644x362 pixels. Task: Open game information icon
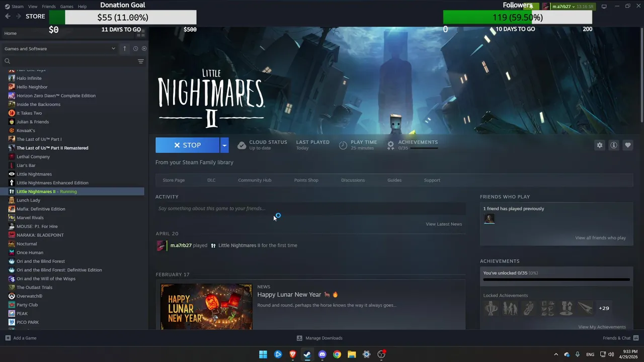pyautogui.click(x=614, y=145)
